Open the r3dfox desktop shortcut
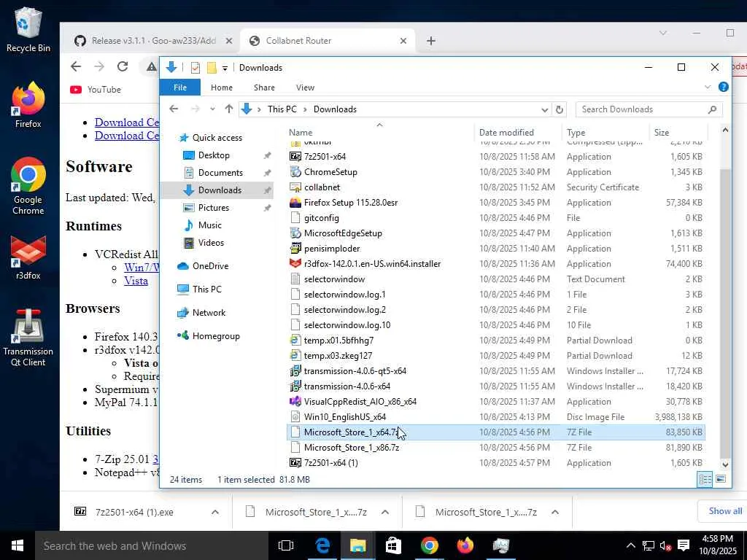This screenshot has height=560, width=747. pyautogui.click(x=28, y=257)
